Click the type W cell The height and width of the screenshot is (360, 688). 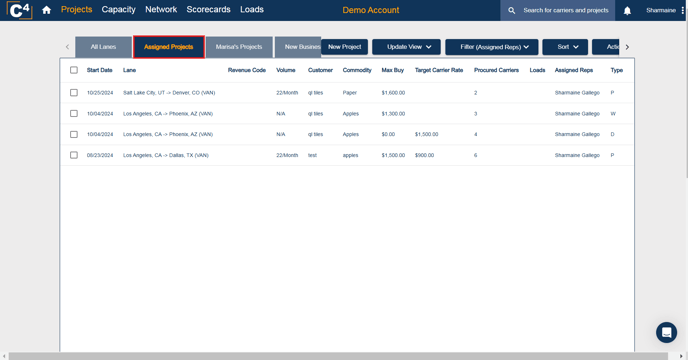[613, 114]
